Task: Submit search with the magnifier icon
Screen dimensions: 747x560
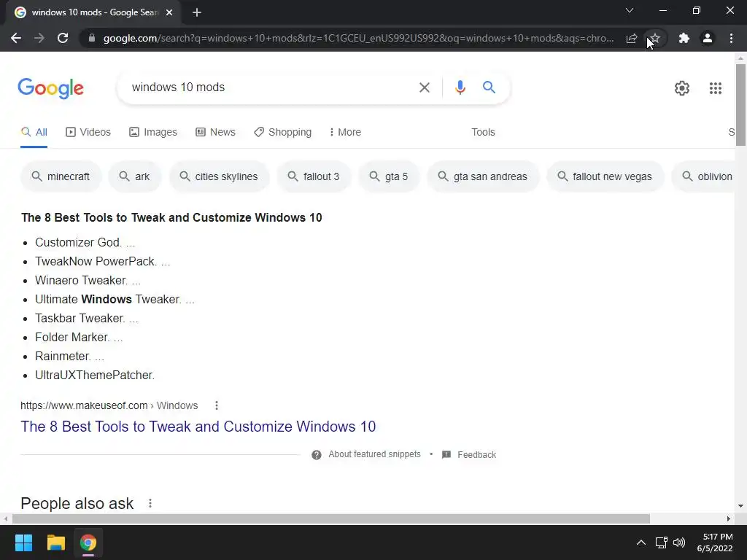Action: [489, 87]
